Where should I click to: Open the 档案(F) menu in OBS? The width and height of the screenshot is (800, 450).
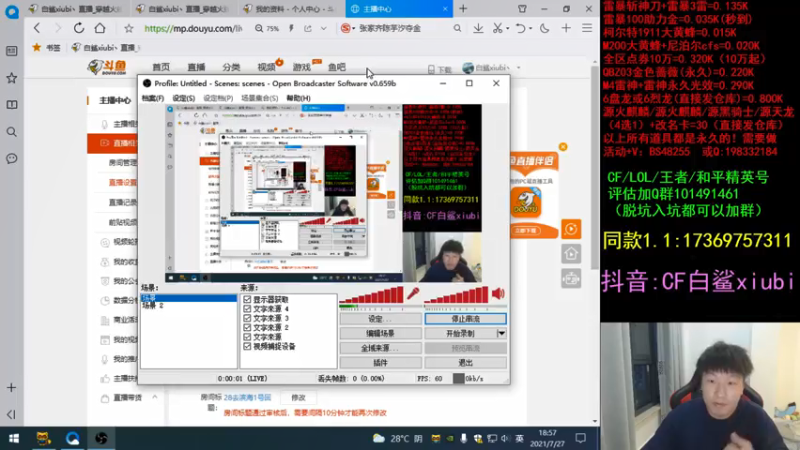coord(153,98)
